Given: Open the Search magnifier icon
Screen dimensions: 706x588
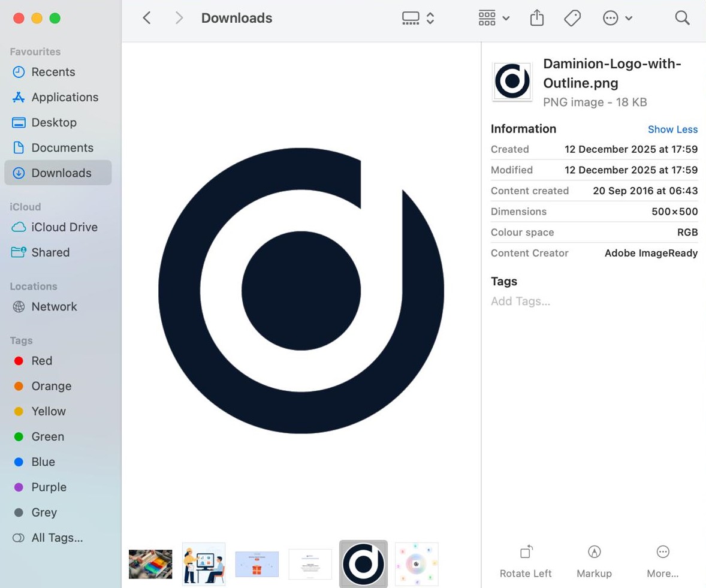Looking at the screenshot, I should [x=682, y=18].
